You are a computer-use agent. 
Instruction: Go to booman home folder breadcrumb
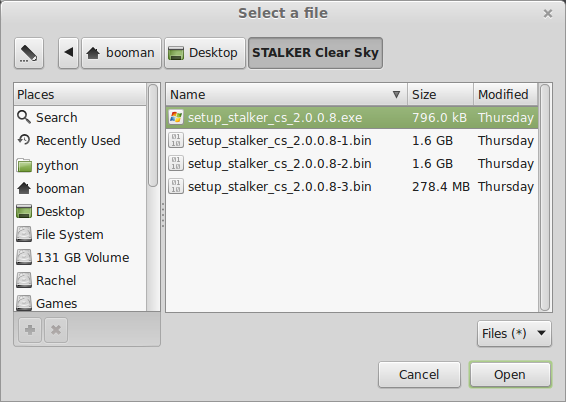pyautogui.click(x=121, y=53)
